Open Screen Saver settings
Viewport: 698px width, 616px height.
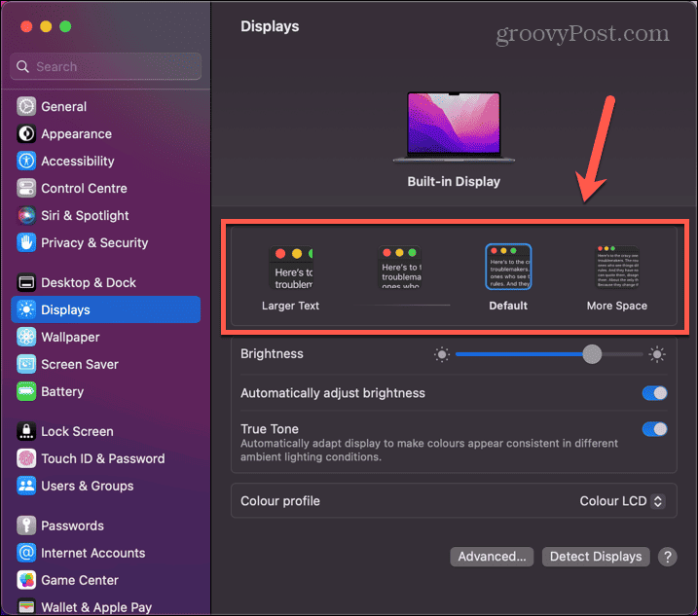(105, 364)
